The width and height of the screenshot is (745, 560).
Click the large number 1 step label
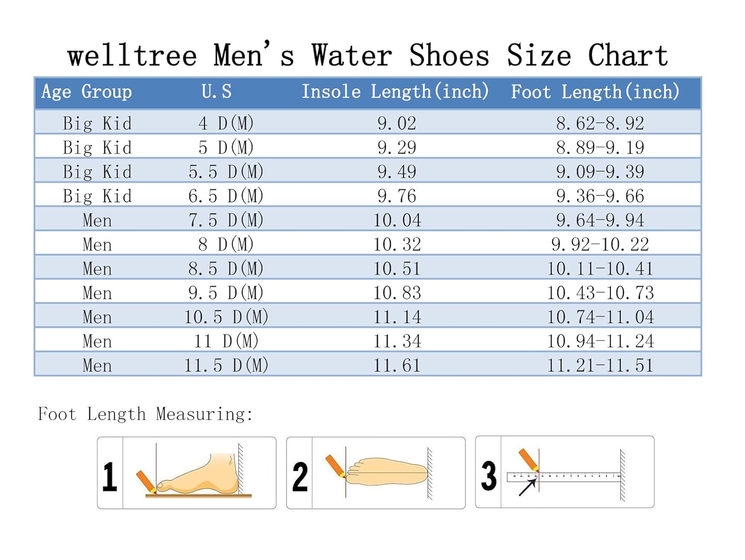110,477
